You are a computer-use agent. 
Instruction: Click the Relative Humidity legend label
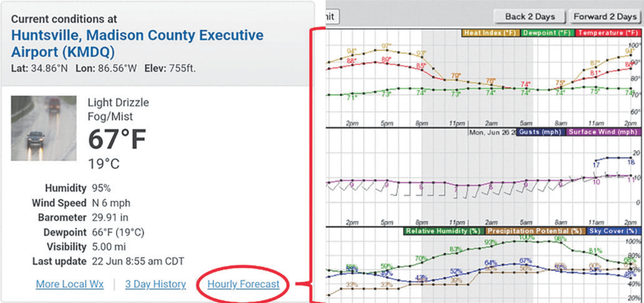point(443,231)
